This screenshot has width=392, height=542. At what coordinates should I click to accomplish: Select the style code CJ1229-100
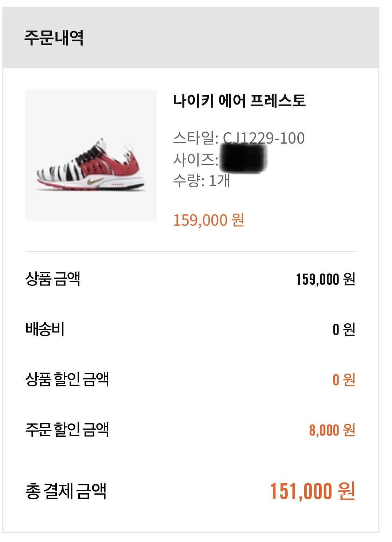click(264, 138)
